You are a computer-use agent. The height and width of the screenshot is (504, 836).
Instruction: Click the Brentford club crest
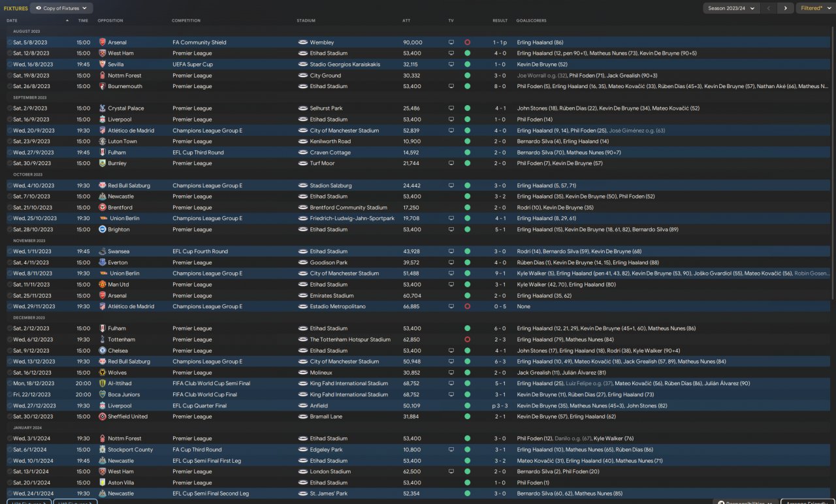(103, 208)
